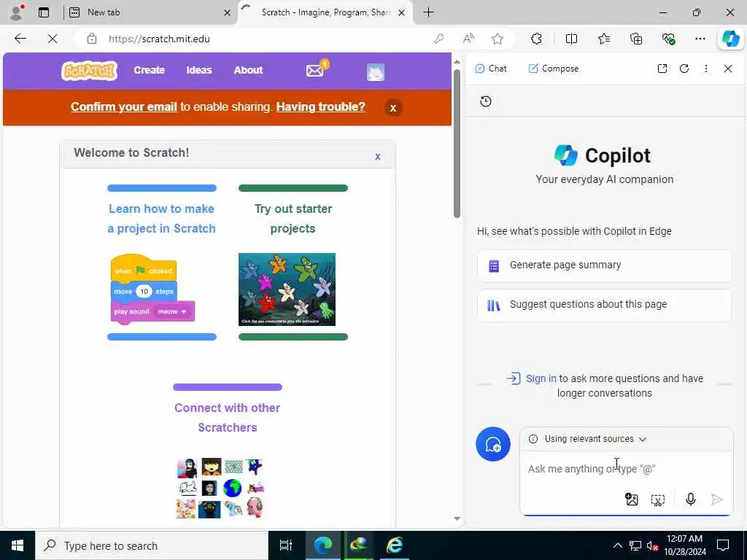
Task: Open the Windows Start menu
Action: pyautogui.click(x=18, y=545)
